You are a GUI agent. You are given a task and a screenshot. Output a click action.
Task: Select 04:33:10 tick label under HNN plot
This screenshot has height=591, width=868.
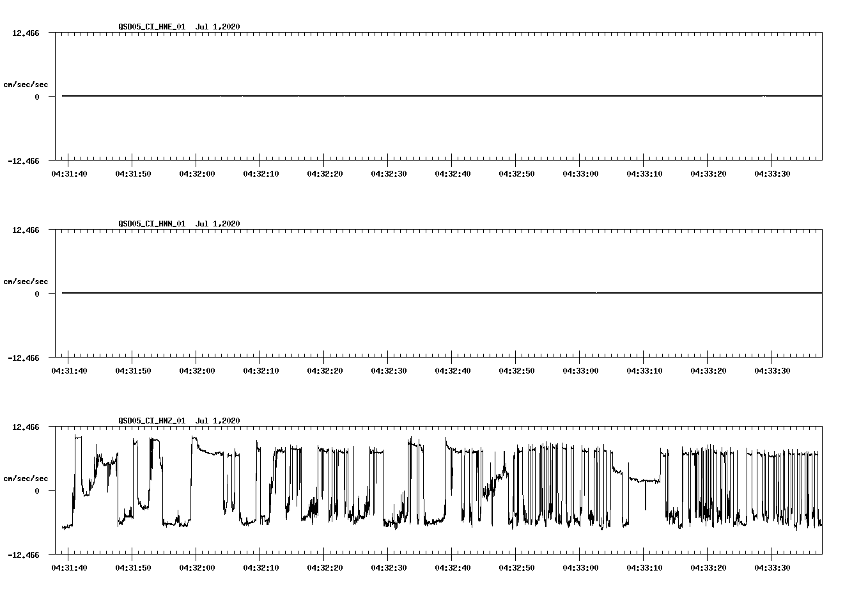tap(644, 371)
